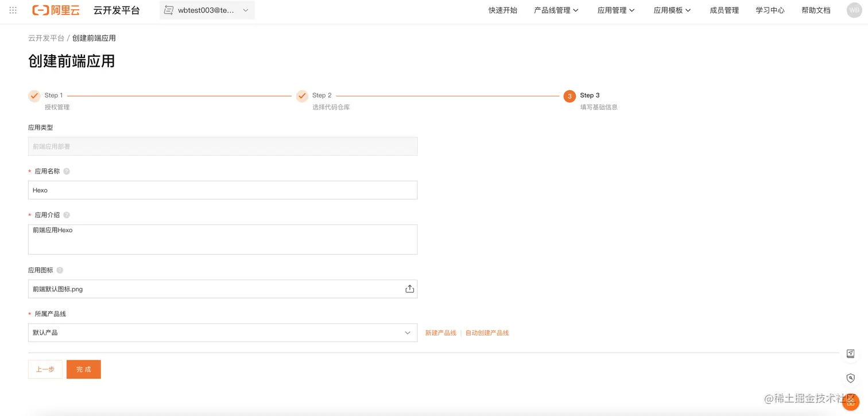Open 帮助文档 in top navigation
The width and height of the screenshot is (868, 416).
(x=816, y=10)
